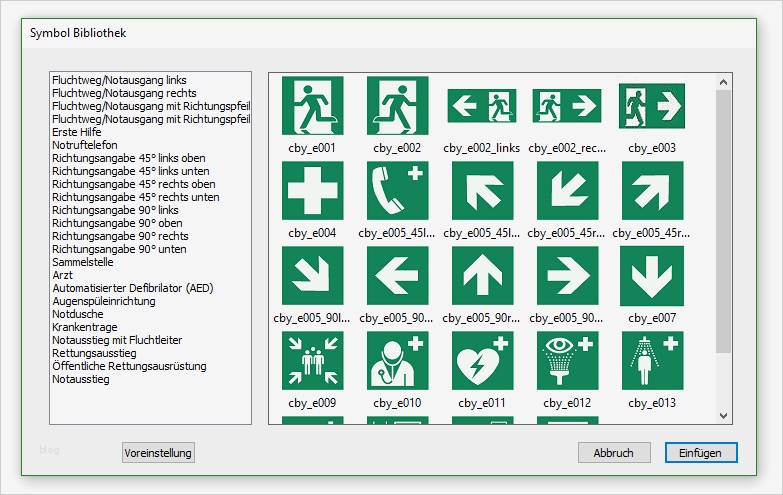Select 'Notdusche' list entry
This screenshot has height=495, width=783.
pos(78,314)
